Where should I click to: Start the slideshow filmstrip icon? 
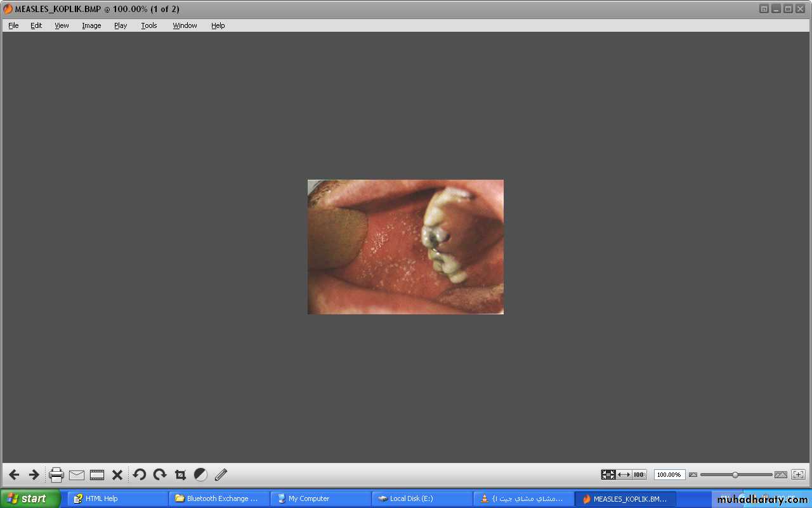click(x=97, y=475)
